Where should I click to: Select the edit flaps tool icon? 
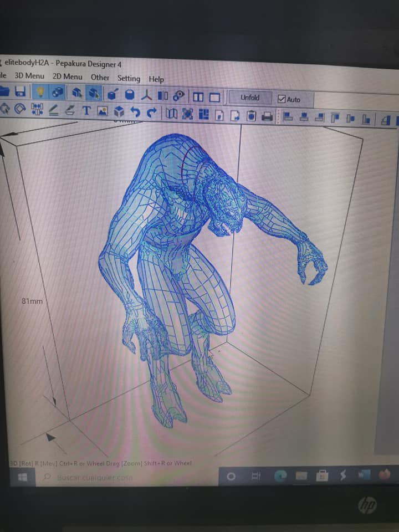point(70,110)
